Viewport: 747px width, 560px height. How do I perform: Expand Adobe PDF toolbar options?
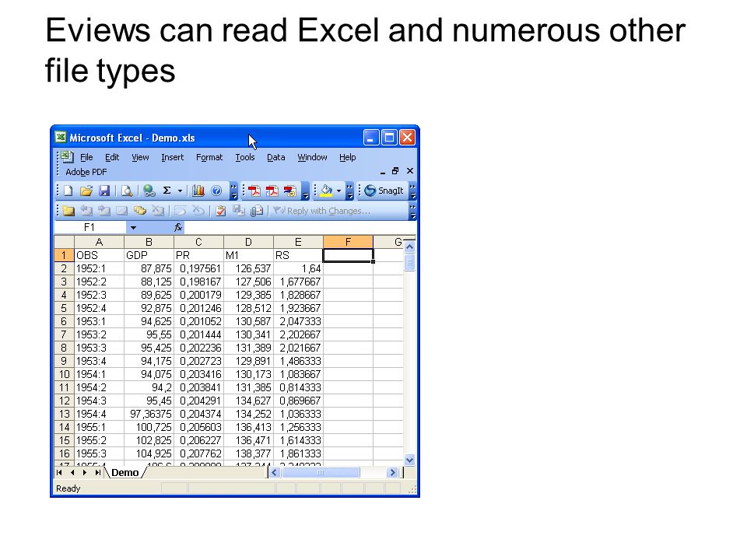point(306,191)
